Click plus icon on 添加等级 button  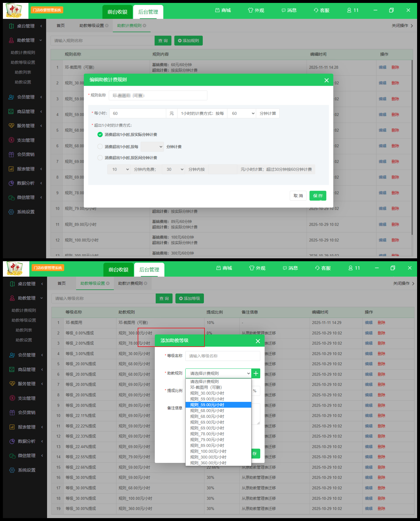(181, 298)
